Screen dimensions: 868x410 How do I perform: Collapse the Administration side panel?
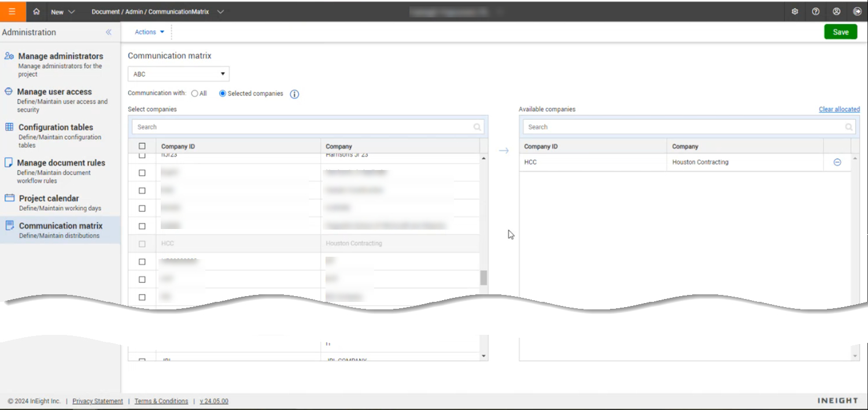pos(108,32)
